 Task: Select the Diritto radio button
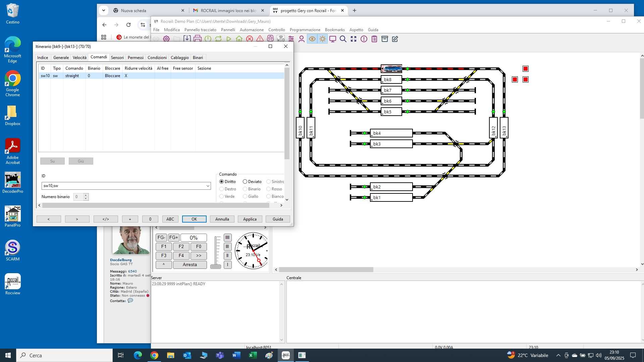tap(222, 182)
